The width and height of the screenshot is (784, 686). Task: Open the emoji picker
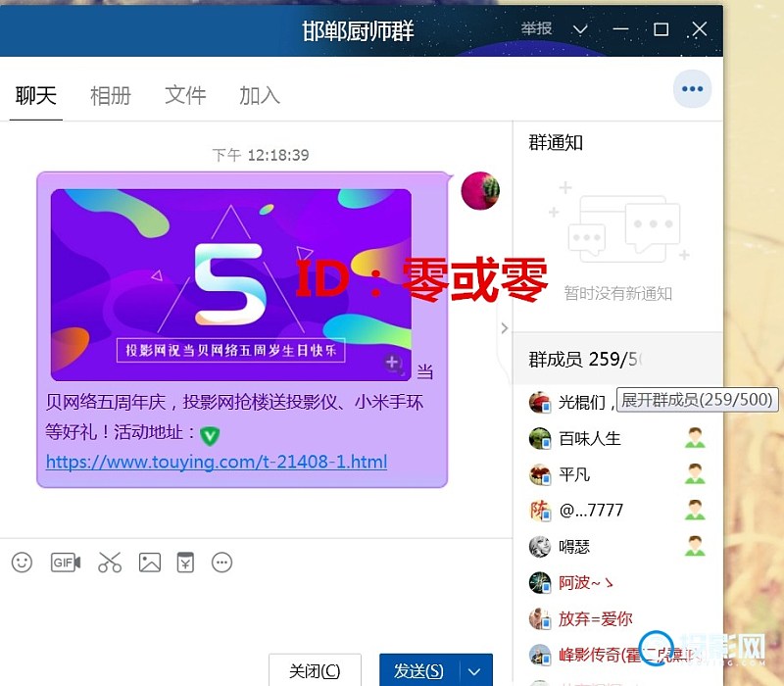(22, 563)
